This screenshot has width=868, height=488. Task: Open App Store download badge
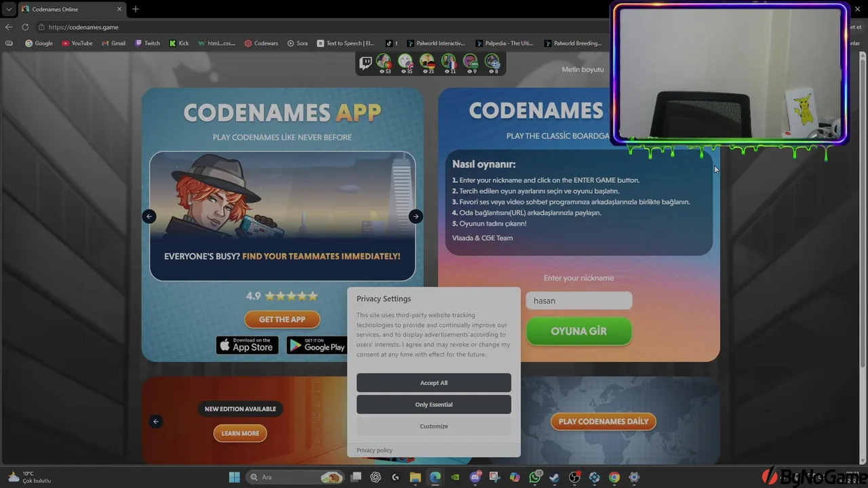point(247,345)
